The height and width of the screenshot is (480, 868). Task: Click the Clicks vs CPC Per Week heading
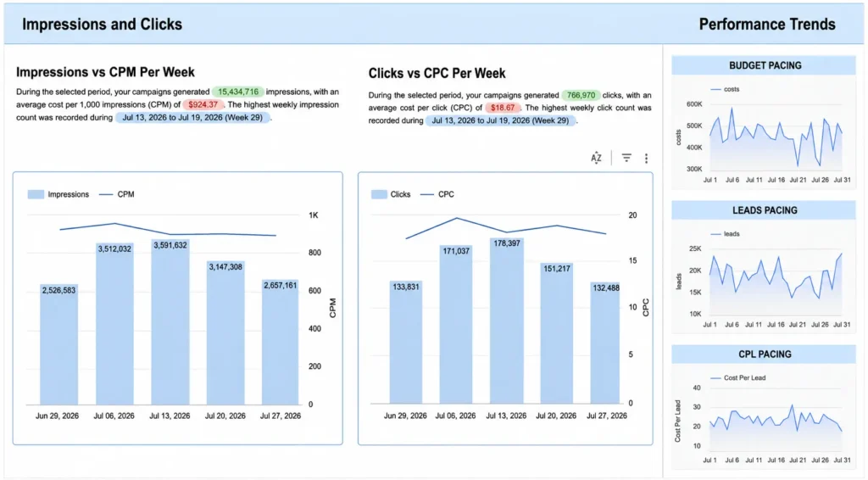click(x=437, y=74)
